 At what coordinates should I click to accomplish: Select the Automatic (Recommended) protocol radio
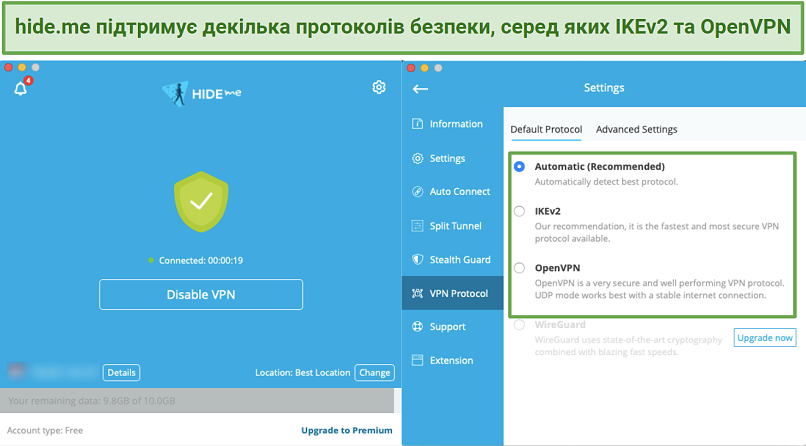pos(519,166)
